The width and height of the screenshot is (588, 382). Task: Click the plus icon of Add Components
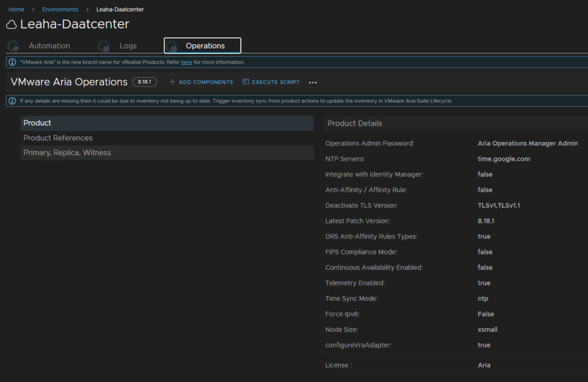pos(172,82)
